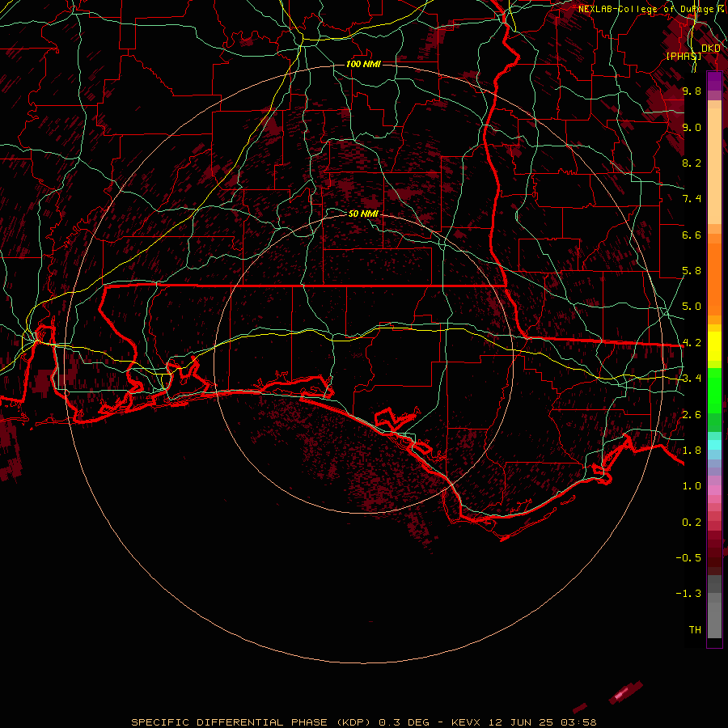Click the 9.0 value on the color scale
Screen dimensions: 728x728
(x=692, y=127)
